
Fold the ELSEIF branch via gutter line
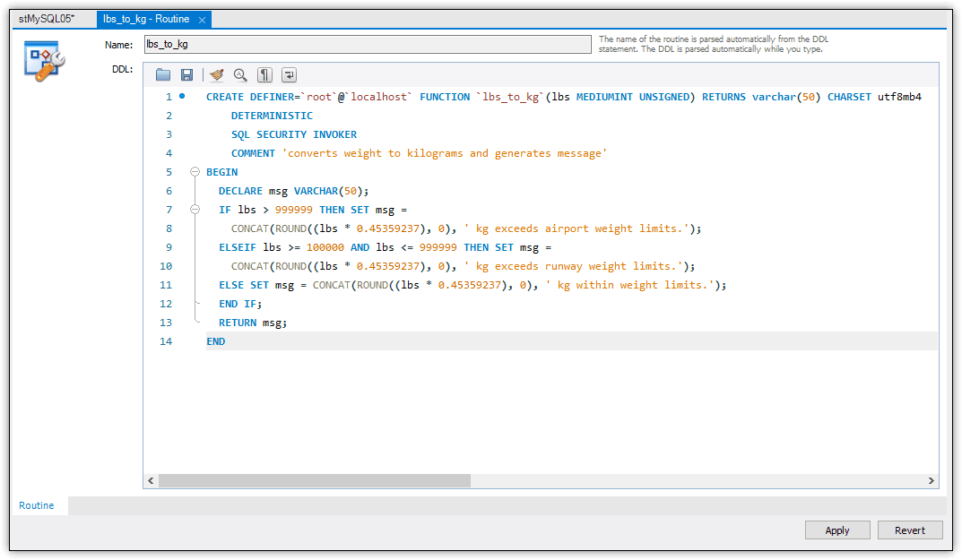pyautogui.click(x=195, y=246)
